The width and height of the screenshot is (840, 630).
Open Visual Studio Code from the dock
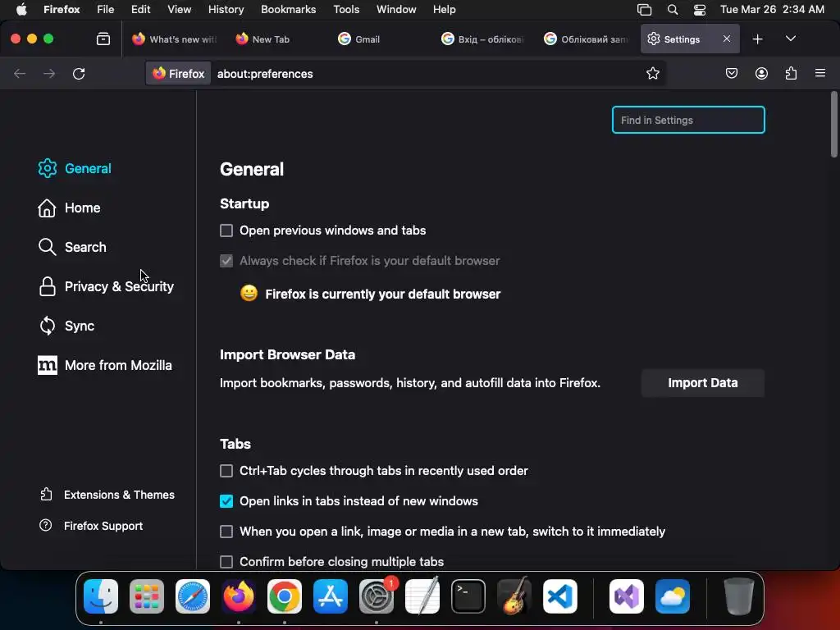pyautogui.click(x=560, y=596)
